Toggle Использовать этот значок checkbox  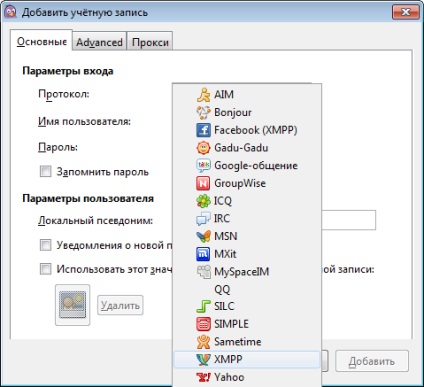click(x=45, y=269)
